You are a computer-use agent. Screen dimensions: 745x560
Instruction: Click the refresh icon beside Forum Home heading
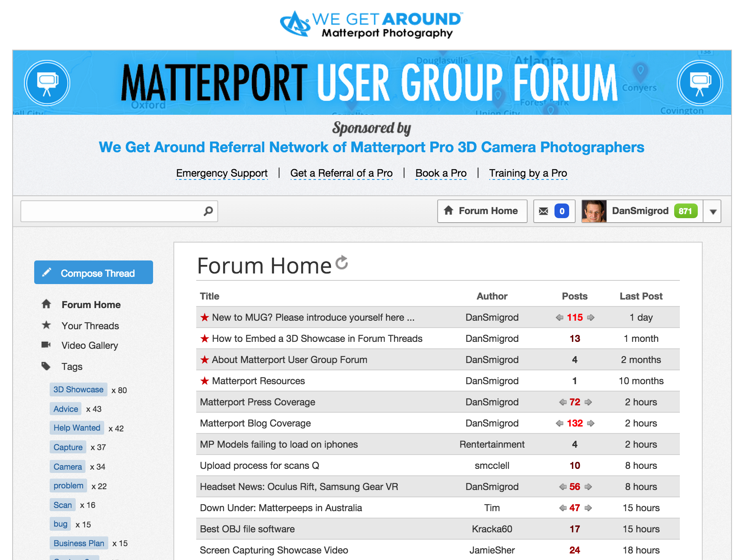point(342,262)
